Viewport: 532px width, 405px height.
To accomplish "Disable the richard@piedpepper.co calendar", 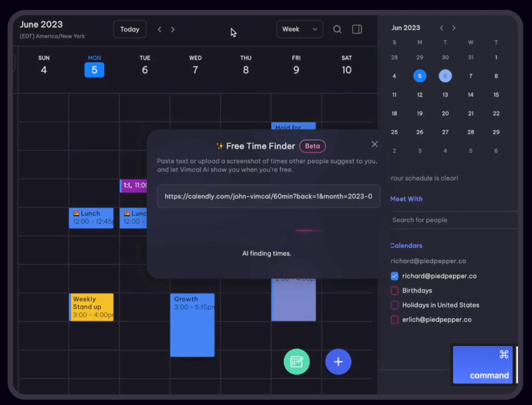I will point(394,276).
